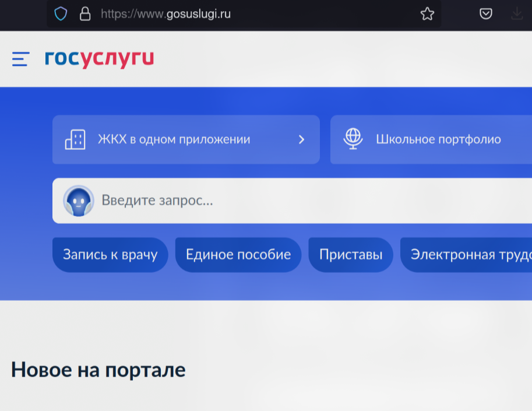Expand the ЖКХ banner chevron arrow
Screen dimensions: 532x411
[301, 139]
